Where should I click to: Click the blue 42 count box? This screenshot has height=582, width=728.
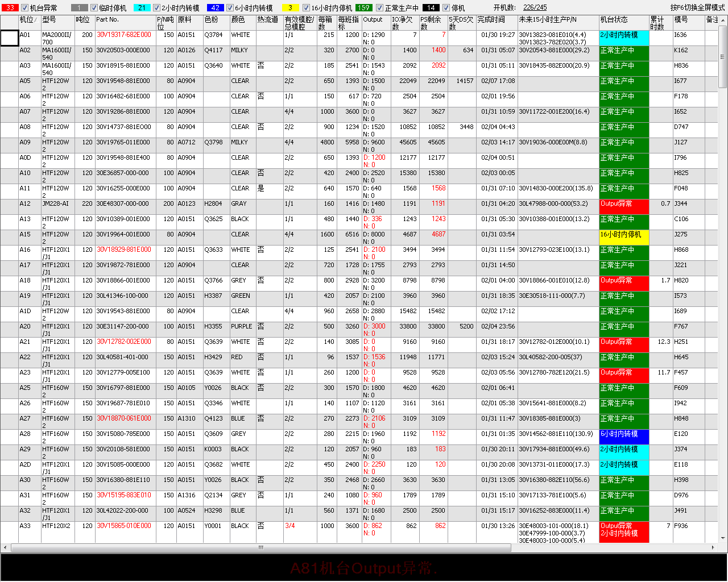coord(215,8)
